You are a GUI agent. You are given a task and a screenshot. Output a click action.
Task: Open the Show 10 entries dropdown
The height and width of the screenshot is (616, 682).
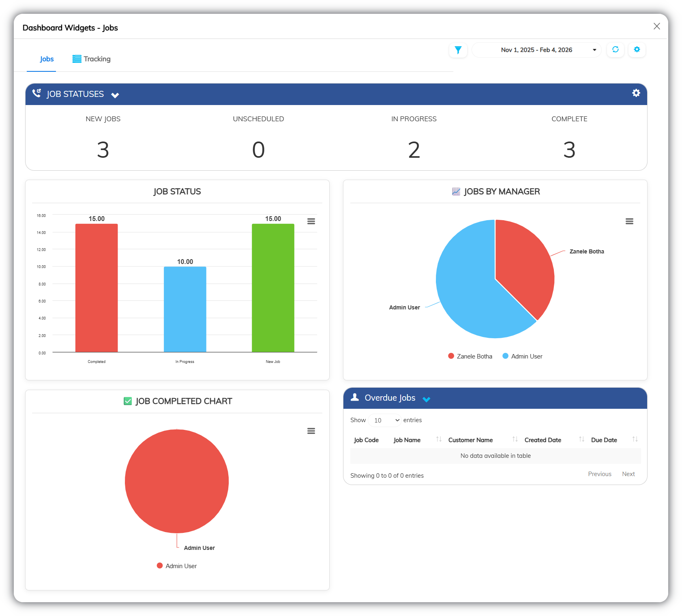(x=385, y=420)
